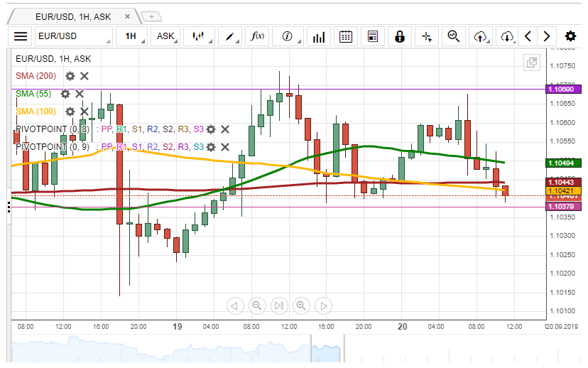Remove the SMA (55) indicator
This screenshot has height=368, width=588.
coord(80,94)
